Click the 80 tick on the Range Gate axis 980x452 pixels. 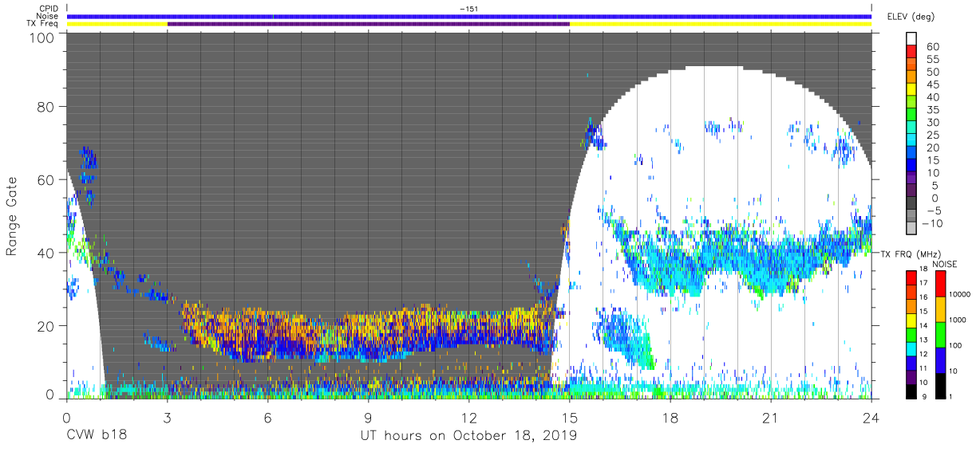(47, 108)
